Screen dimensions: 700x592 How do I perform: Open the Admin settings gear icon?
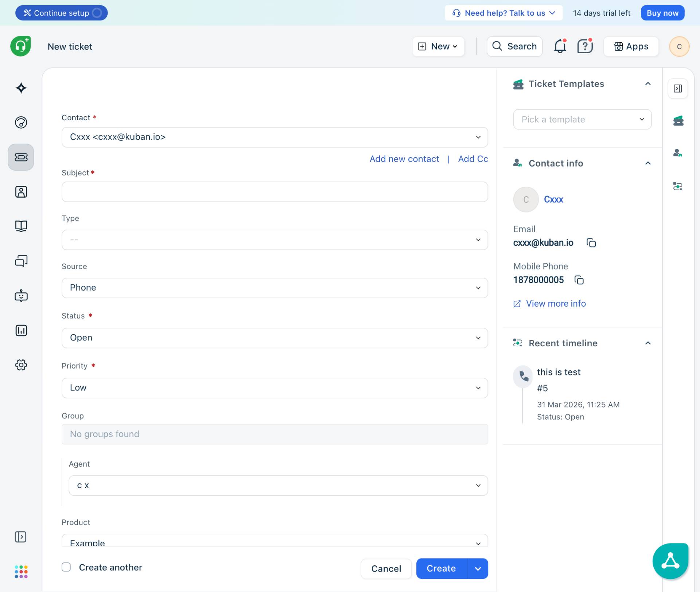tap(21, 365)
